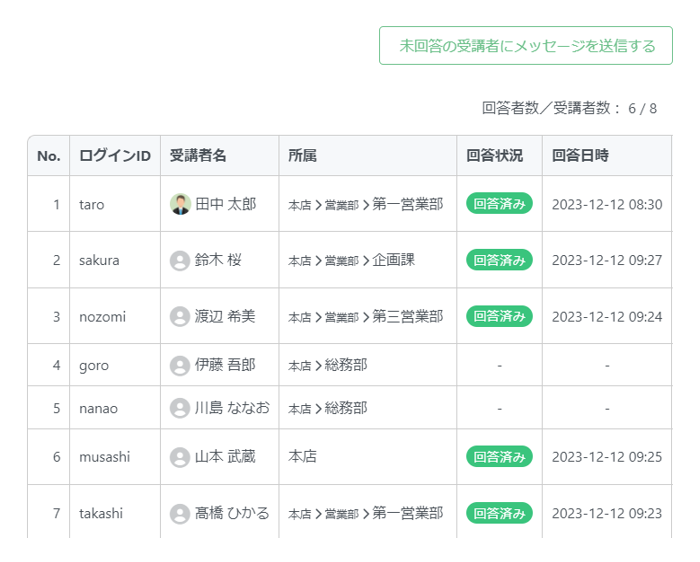Sort by the ログインID column header
The height and width of the screenshot is (562, 700).
(x=115, y=156)
